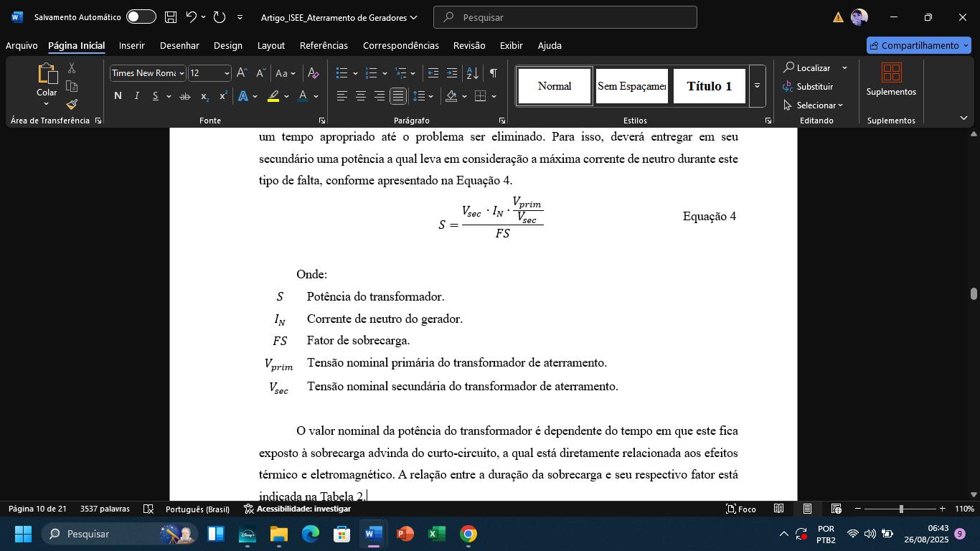Click Português (Brasil) language indicator

click(197, 509)
